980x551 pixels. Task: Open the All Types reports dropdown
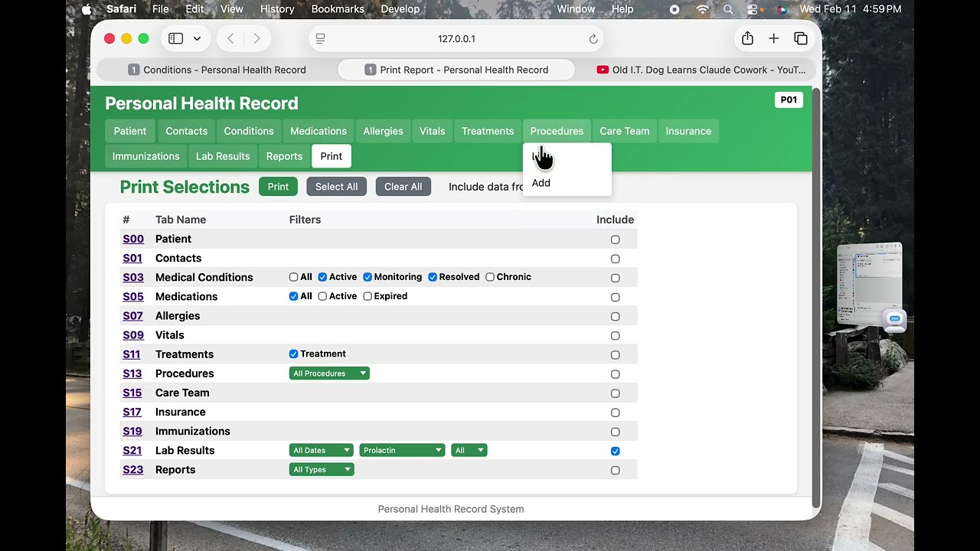tap(322, 470)
